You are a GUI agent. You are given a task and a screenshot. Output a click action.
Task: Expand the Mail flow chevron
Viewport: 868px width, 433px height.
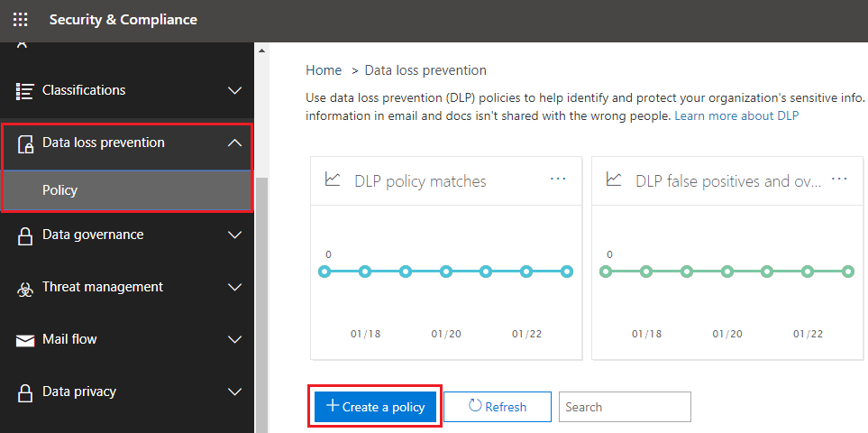click(235, 339)
